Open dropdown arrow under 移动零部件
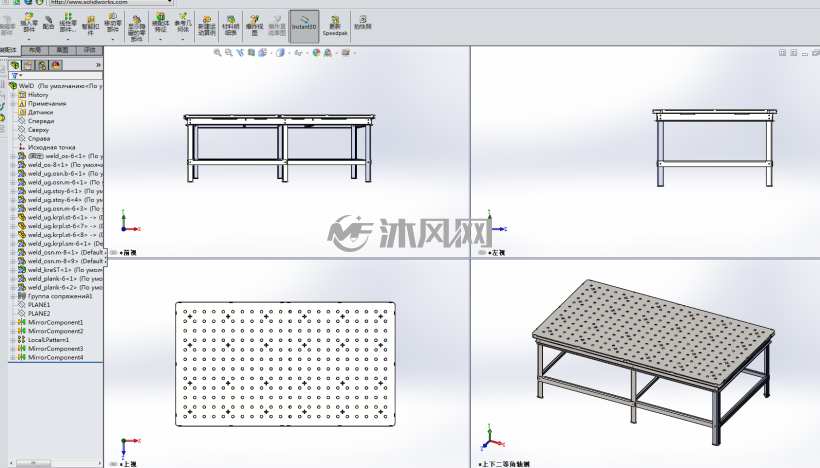The width and height of the screenshot is (820, 468). pyautogui.click(x=113, y=39)
